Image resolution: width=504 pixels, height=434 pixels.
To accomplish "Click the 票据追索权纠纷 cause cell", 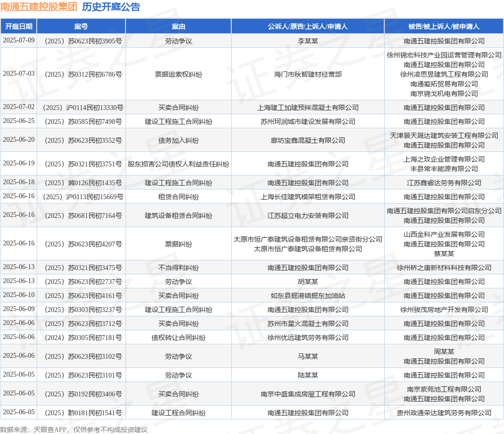I will [x=179, y=74].
